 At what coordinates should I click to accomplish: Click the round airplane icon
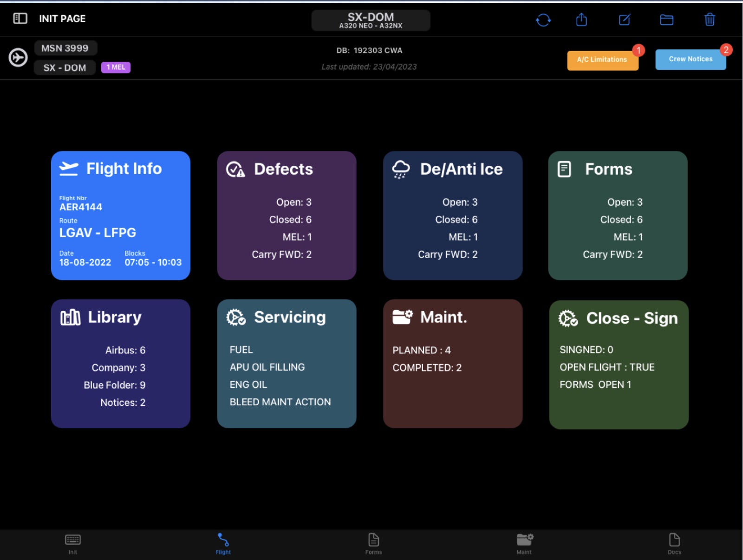coord(18,58)
